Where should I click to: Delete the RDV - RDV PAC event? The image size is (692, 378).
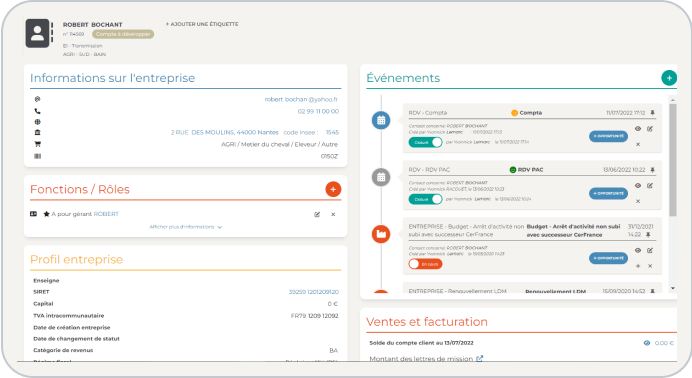click(638, 201)
